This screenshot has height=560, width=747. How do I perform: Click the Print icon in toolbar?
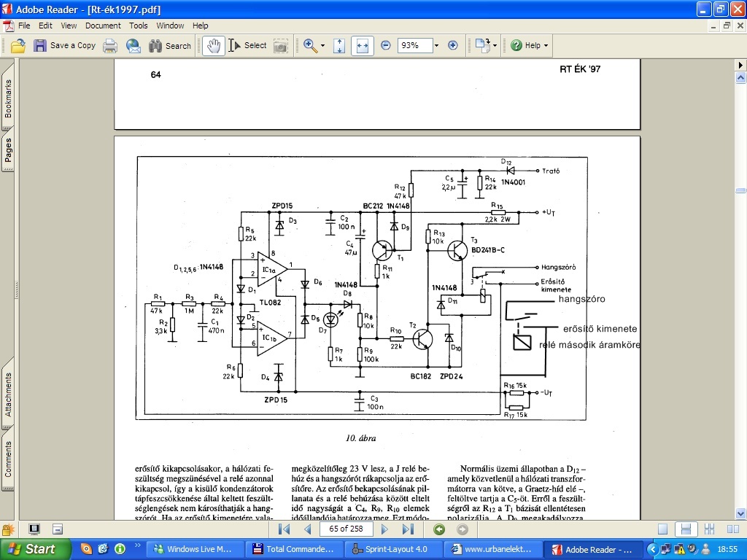[110, 46]
